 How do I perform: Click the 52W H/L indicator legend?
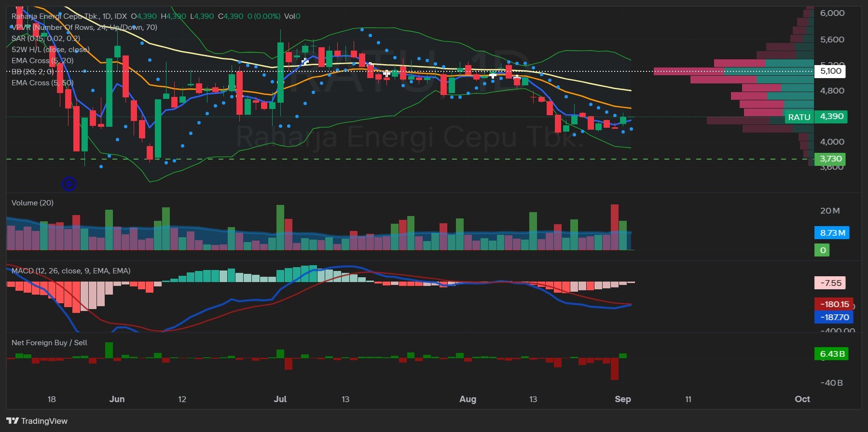(51, 49)
